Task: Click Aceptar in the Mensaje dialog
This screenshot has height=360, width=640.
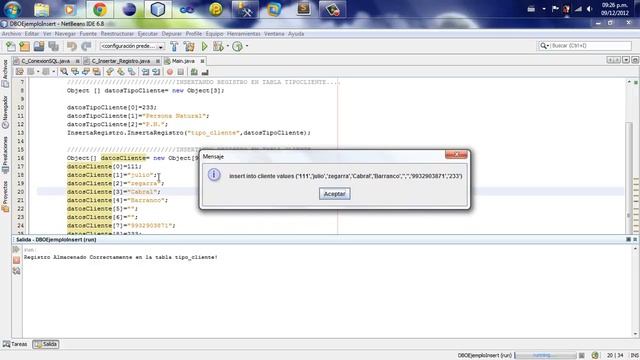Action: point(335,194)
